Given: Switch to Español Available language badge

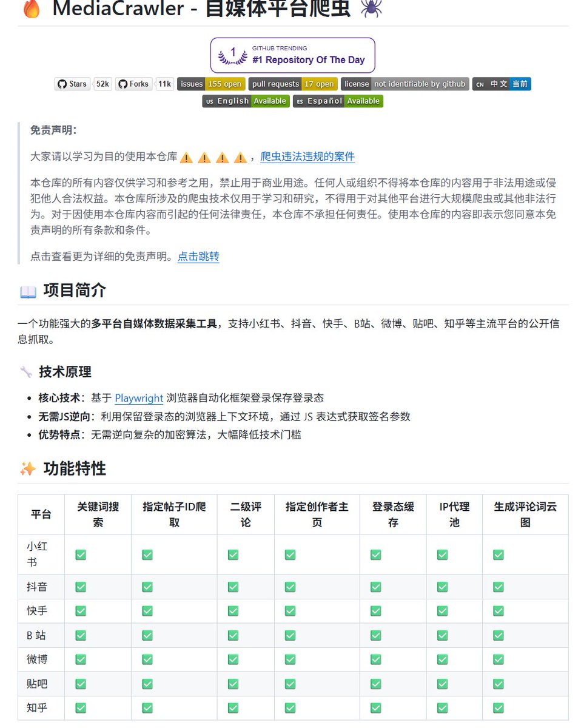Looking at the screenshot, I should pos(338,101).
